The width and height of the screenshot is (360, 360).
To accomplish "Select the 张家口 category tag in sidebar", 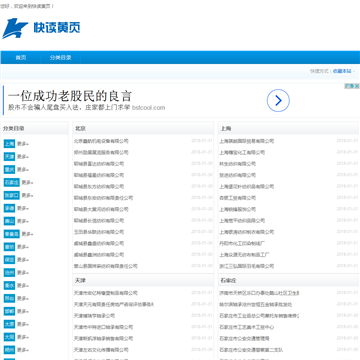I will (12, 195).
